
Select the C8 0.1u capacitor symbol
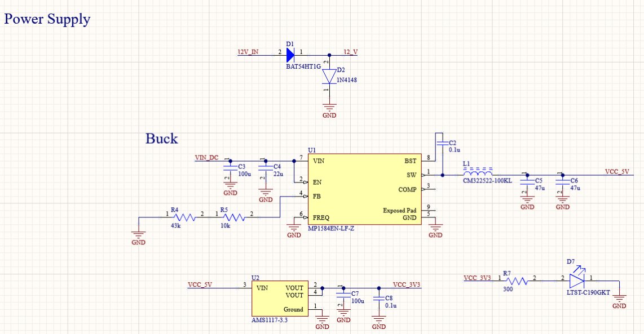click(379, 299)
